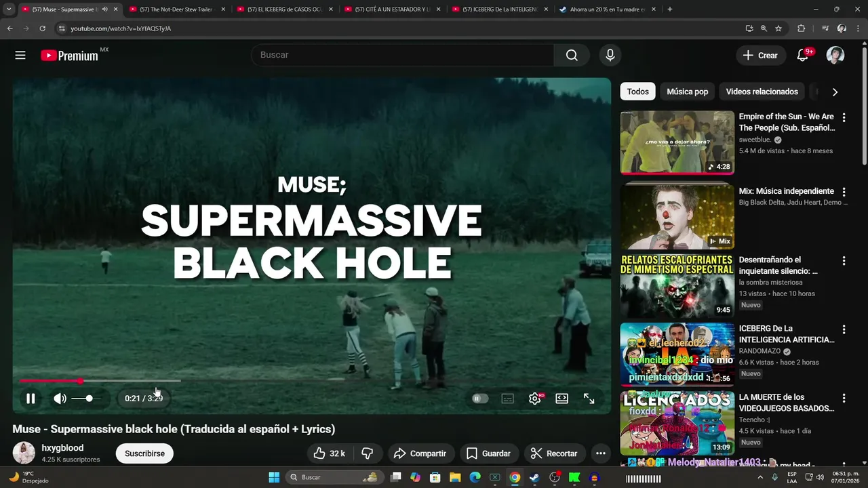Screen dimensions: 868x488
Task: Go to YouTube Premium home logo
Action: pyautogui.click(x=69, y=56)
